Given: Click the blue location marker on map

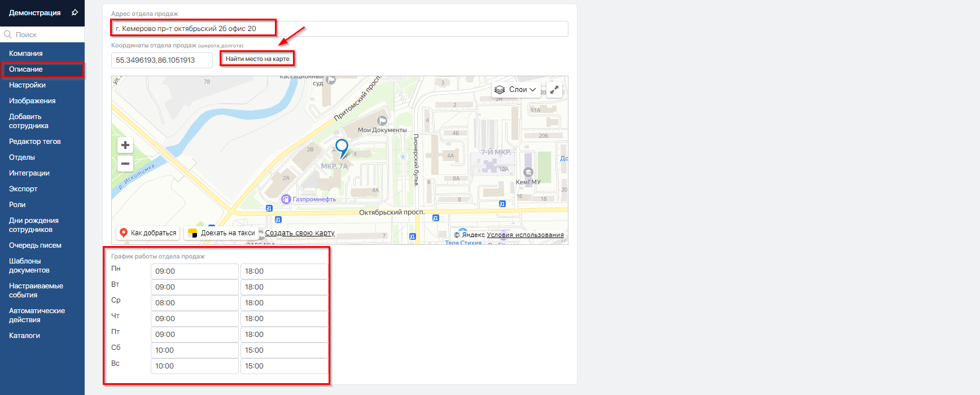Looking at the screenshot, I should tap(342, 148).
